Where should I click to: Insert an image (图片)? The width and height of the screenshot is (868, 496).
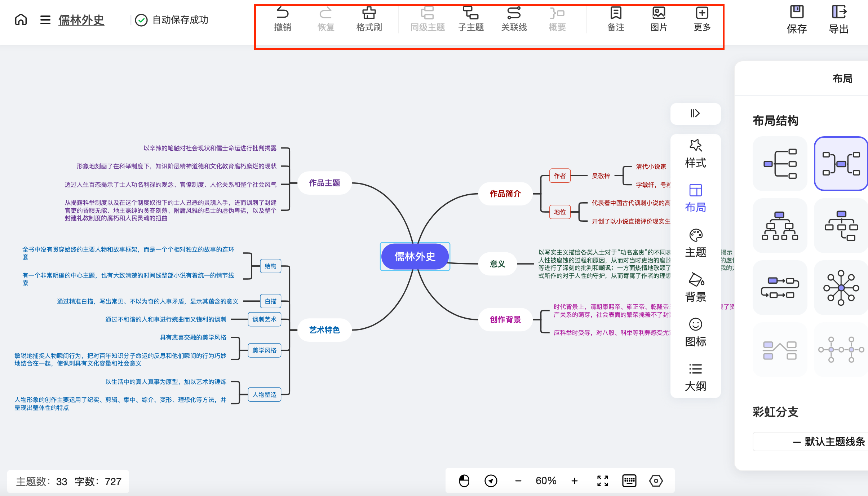659,19
